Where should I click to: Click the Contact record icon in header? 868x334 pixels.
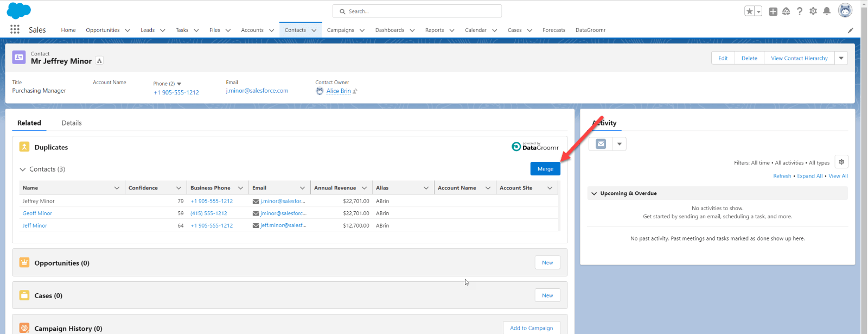click(x=19, y=58)
